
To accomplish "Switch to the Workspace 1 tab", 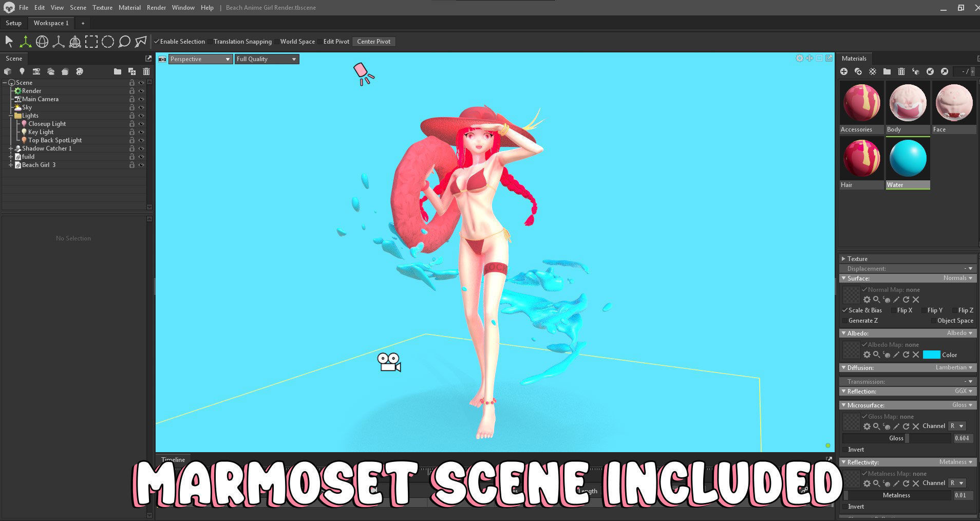I will [51, 23].
